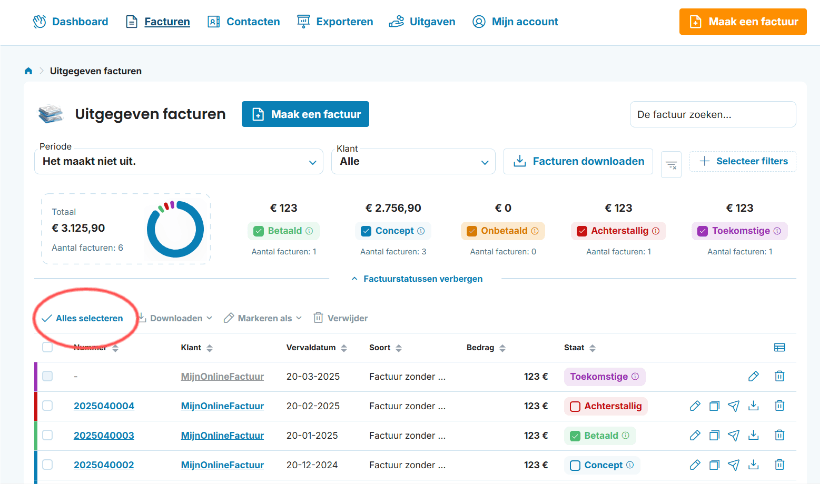Check the Toekomstige invoice row checkbox
Image resolution: width=820 pixels, height=484 pixels.
48,376
